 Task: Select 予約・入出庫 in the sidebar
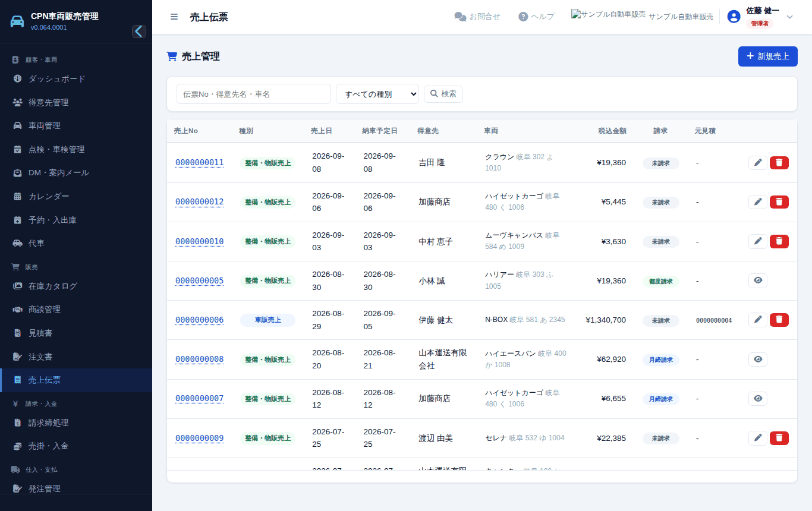(x=76, y=220)
